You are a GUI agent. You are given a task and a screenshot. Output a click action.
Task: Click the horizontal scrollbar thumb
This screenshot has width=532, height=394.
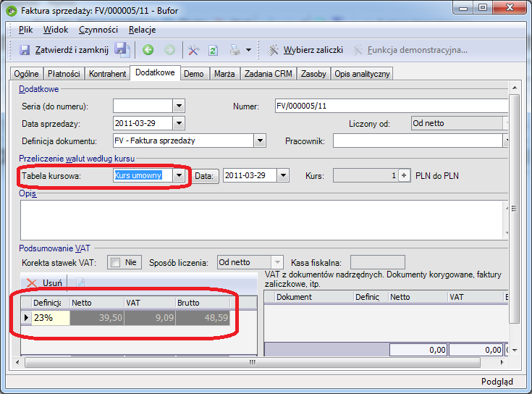tap(253, 362)
